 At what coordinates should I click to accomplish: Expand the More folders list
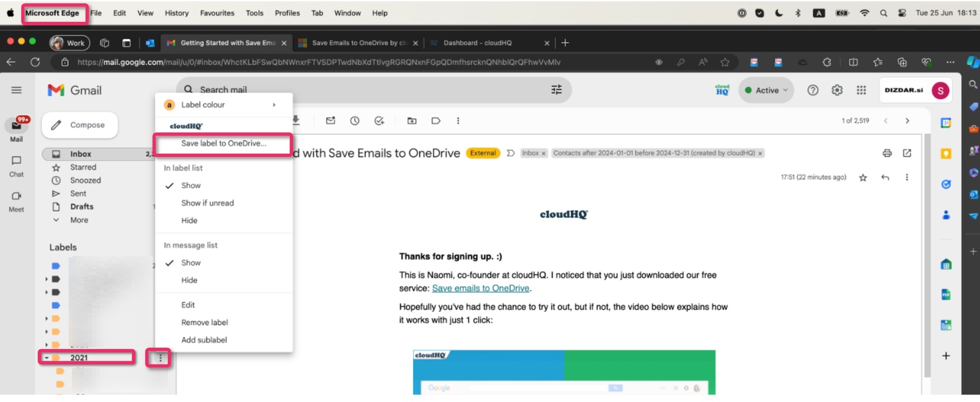[79, 220]
